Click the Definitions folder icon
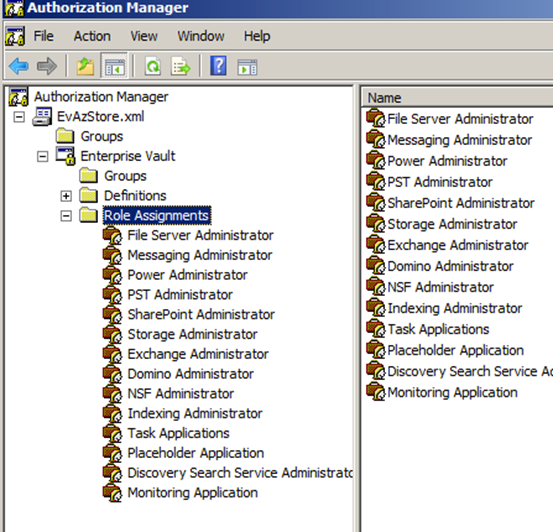553x532 pixels. (89, 195)
